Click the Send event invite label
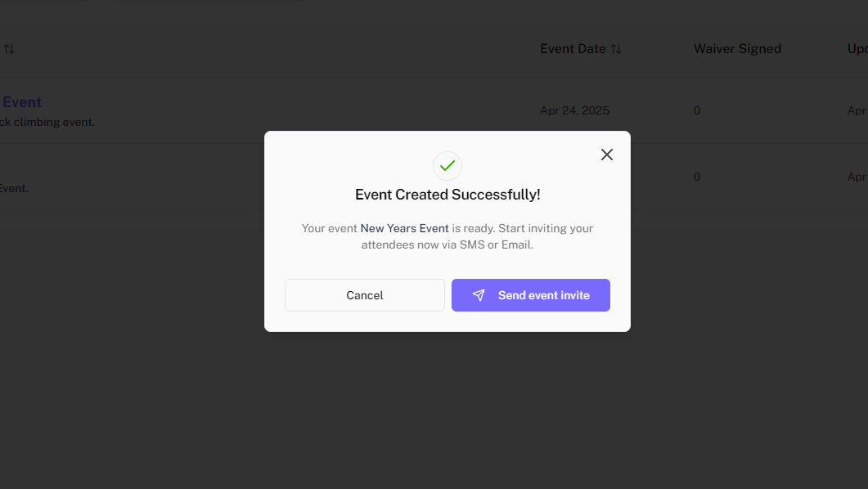Image resolution: width=868 pixels, height=489 pixels. coord(543,295)
